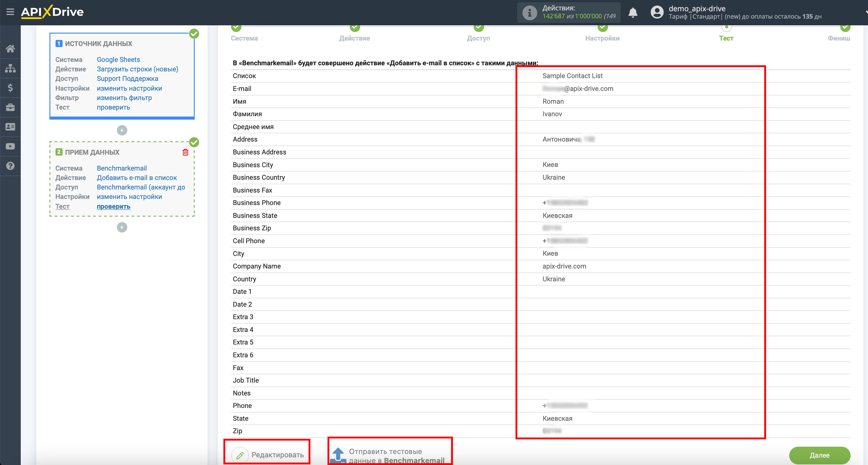The width and height of the screenshot is (868, 465).
Task: Open the Benchmarkemail system link
Action: [x=122, y=168]
